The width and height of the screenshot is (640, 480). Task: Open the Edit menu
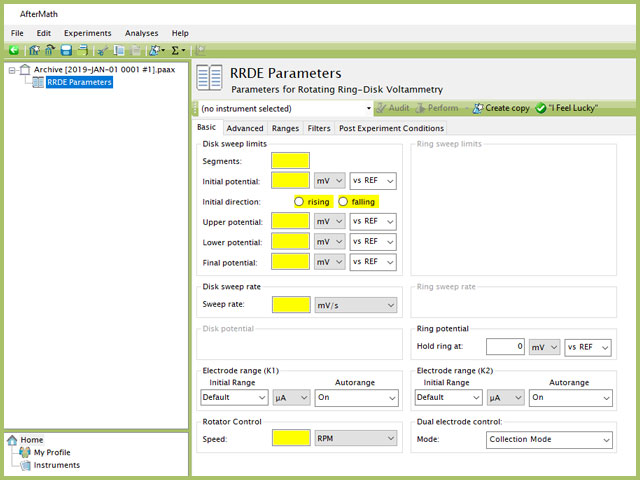[x=44, y=33]
